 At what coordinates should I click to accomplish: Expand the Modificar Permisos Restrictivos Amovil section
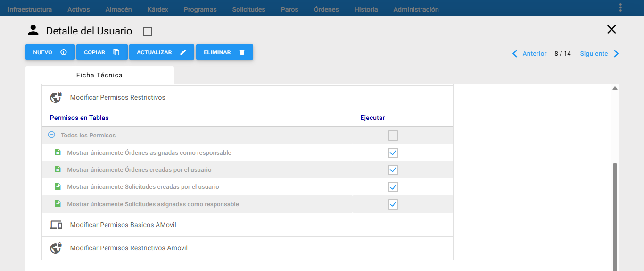(x=248, y=248)
